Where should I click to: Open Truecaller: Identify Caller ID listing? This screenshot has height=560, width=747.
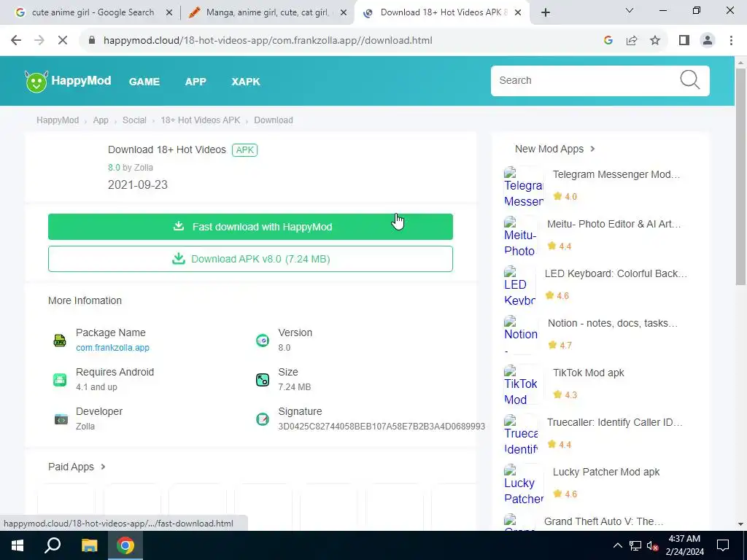[615, 422]
